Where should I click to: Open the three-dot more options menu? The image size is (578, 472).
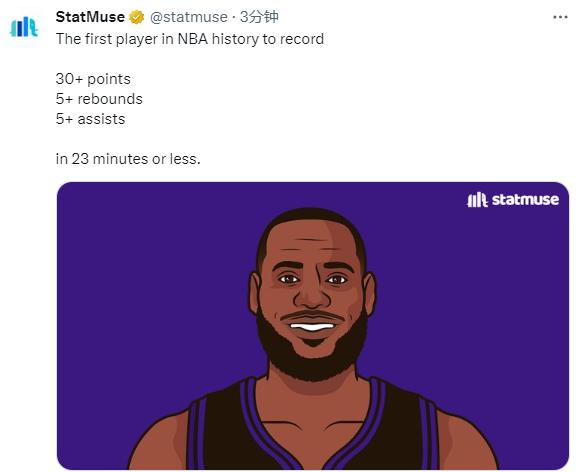pos(560,17)
